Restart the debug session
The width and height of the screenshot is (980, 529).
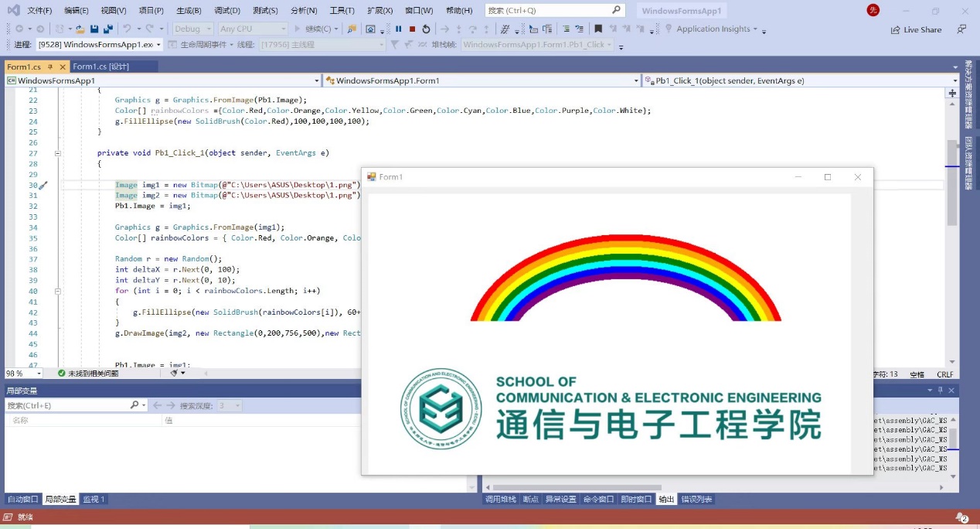[426, 29]
